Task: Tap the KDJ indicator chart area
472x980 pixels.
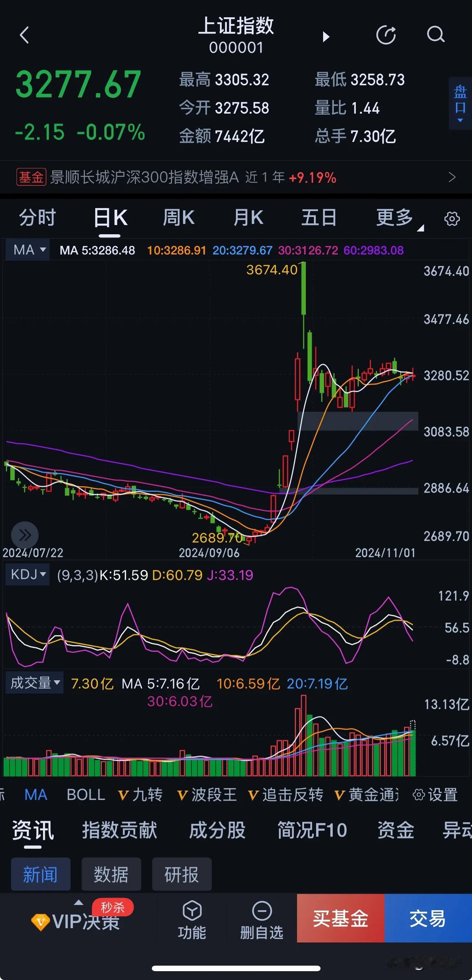Action: point(209,627)
